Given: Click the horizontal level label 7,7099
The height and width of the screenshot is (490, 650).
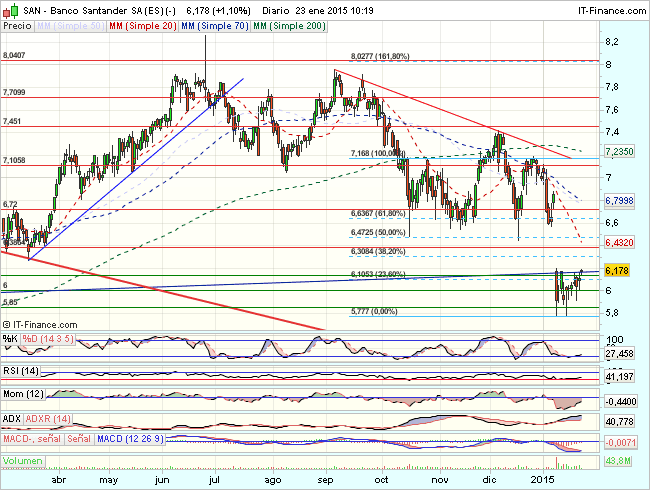Looking at the screenshot, I should pyautogui.click(x=14, y=92).
